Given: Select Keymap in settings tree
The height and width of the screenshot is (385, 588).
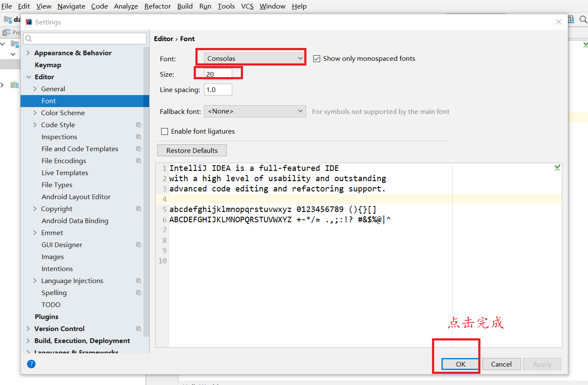Looking at the screenshot, I should point(48,65).
